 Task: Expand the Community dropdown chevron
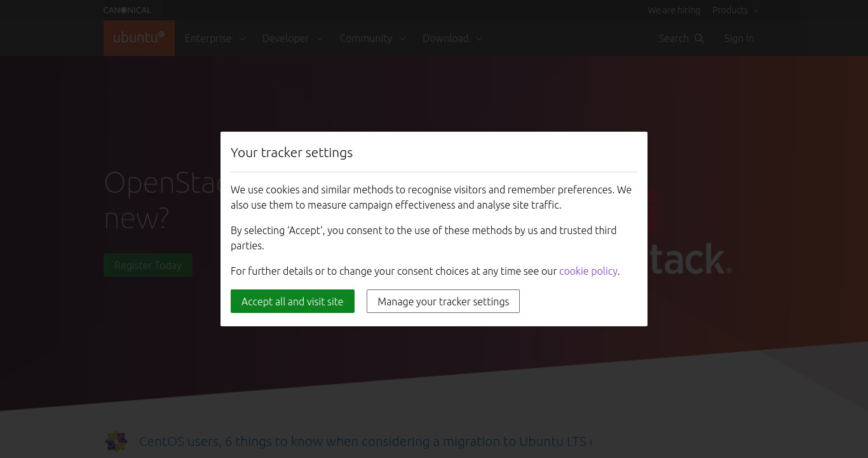tap(402, 39)
